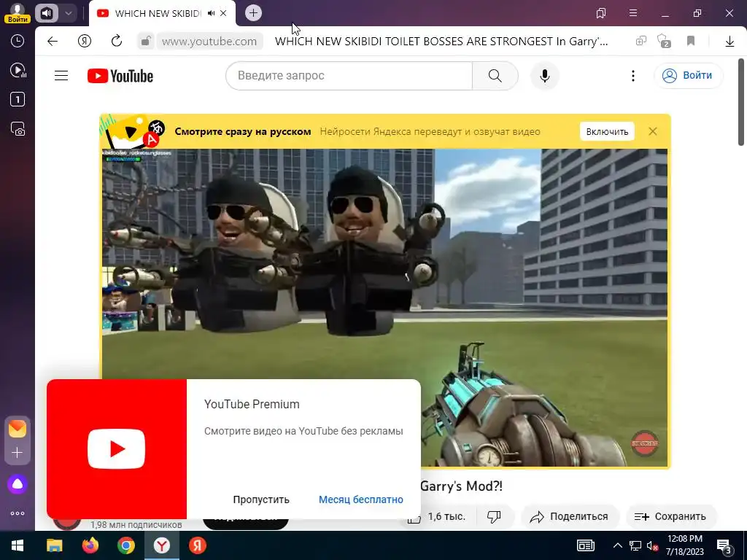The image size is (747, 560).
Task: Reload the page
Action: tap(117, 42)
